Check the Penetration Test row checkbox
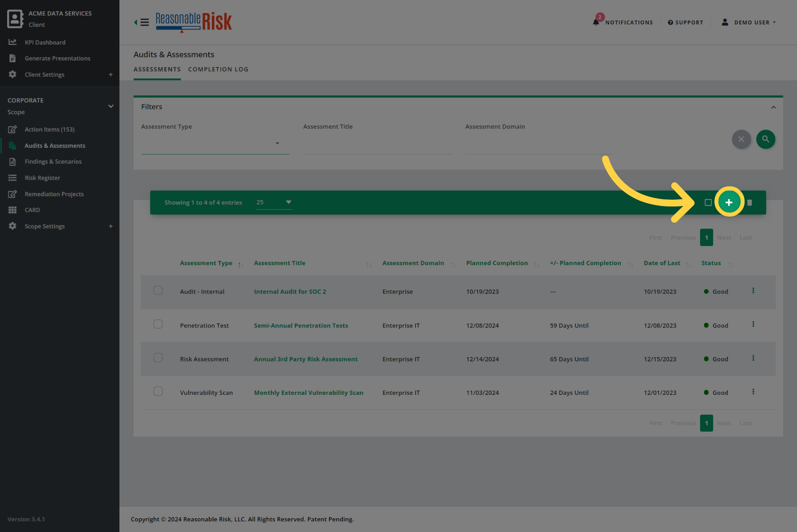This screenshot has height=532, width=797. click(158, 324)
